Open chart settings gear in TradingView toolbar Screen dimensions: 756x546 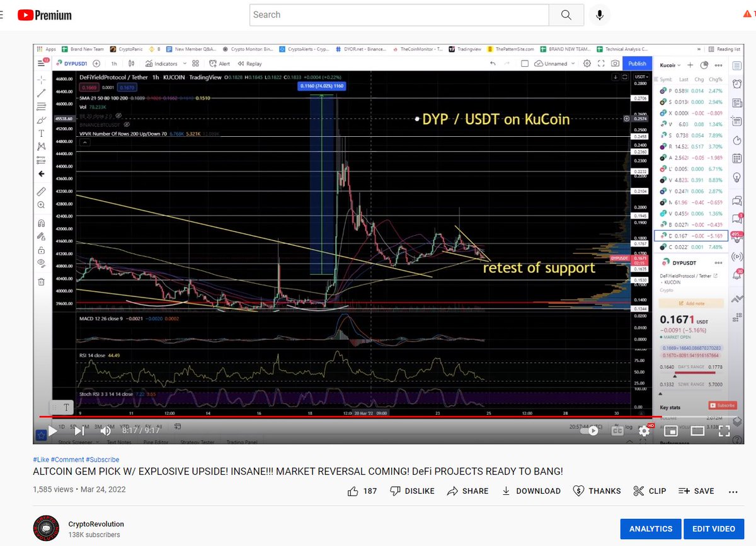coord(587,64)
